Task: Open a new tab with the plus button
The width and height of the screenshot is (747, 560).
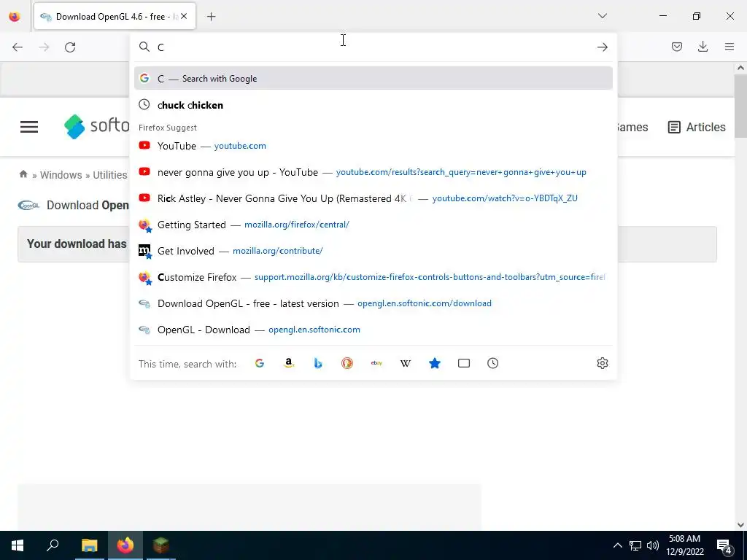Action: click(211, 17)
